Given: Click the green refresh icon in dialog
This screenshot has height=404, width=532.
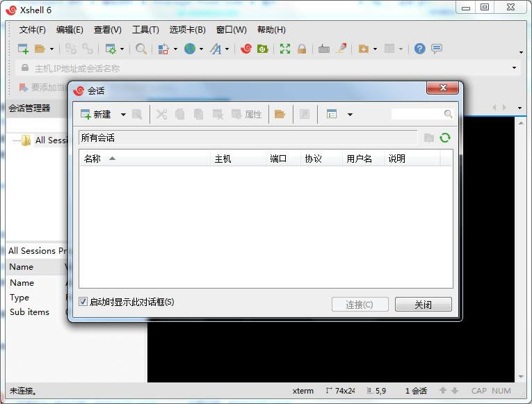Looking at the screenshot, I should click(445, 138).
